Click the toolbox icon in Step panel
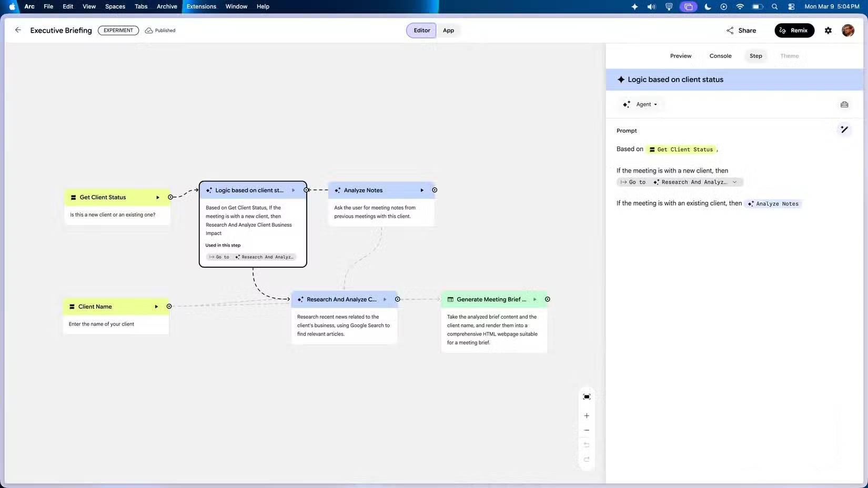 click(x=844, y=105)
